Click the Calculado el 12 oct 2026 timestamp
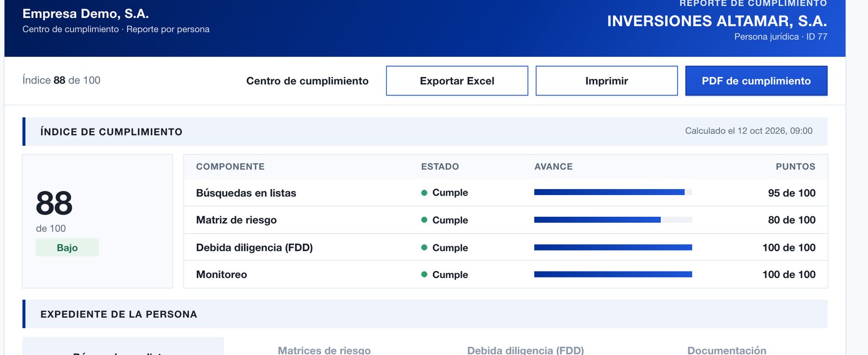 (x=749, y=131)
